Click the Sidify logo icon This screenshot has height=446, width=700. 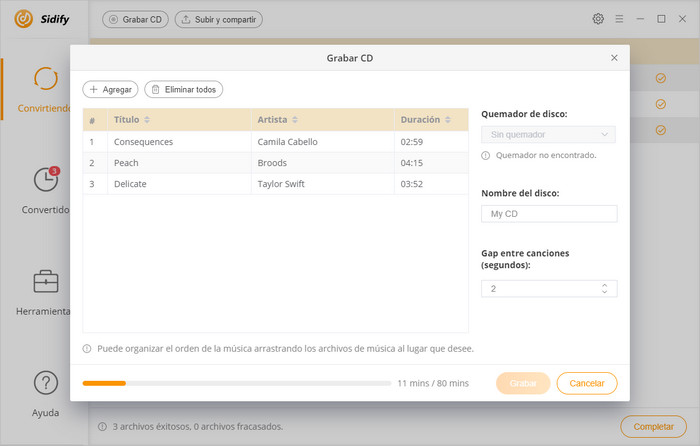point(23,19)
